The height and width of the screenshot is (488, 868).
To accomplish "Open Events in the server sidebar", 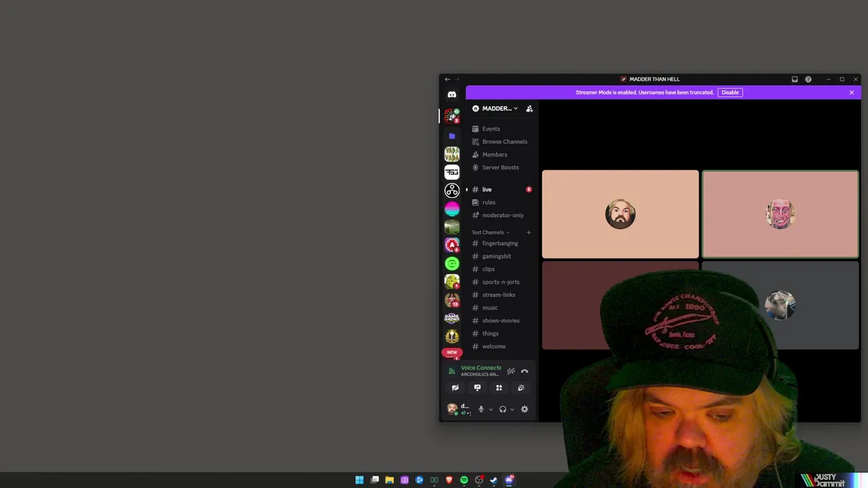I will click(x=502, y=129).
